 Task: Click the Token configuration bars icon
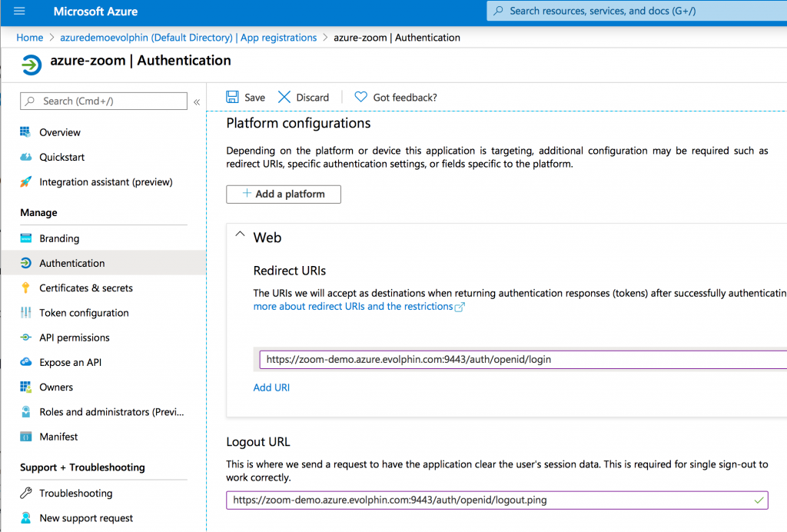[x=25, y=313]
